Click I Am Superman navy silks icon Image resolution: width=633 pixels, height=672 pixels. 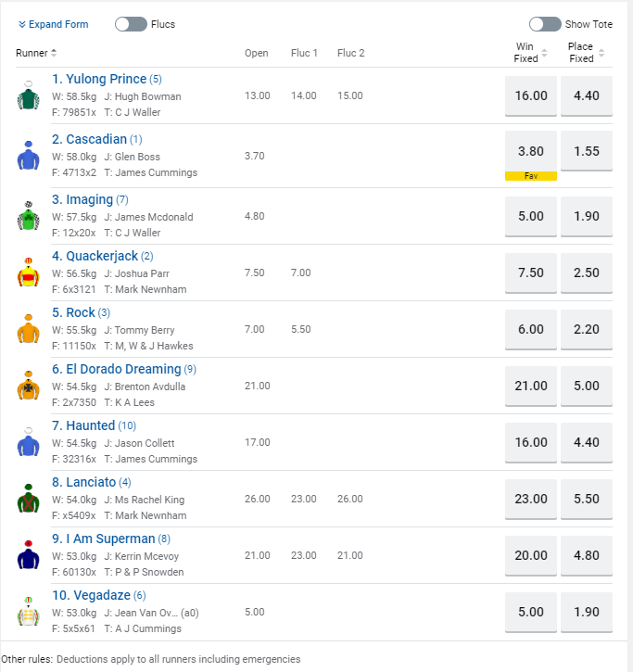click(x=29, y=555)
